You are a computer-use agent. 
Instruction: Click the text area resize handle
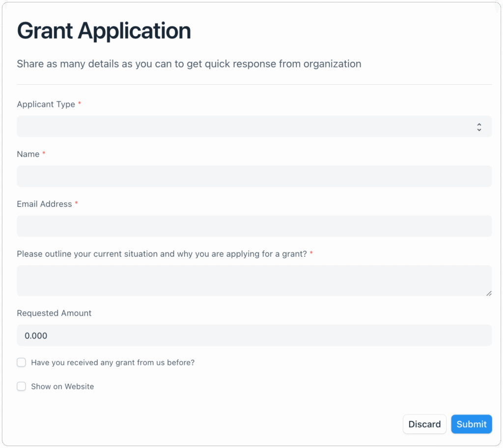488,293
